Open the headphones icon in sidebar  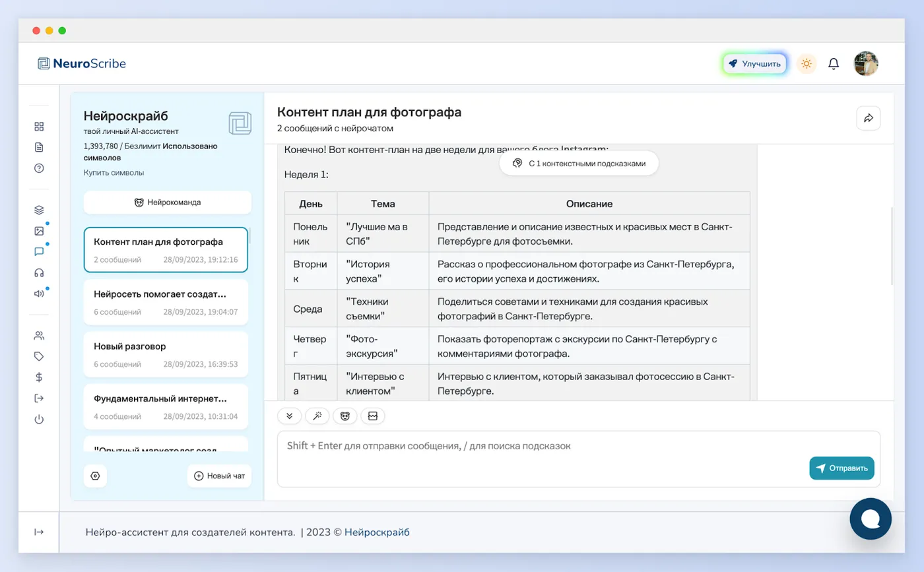point(39,272)
